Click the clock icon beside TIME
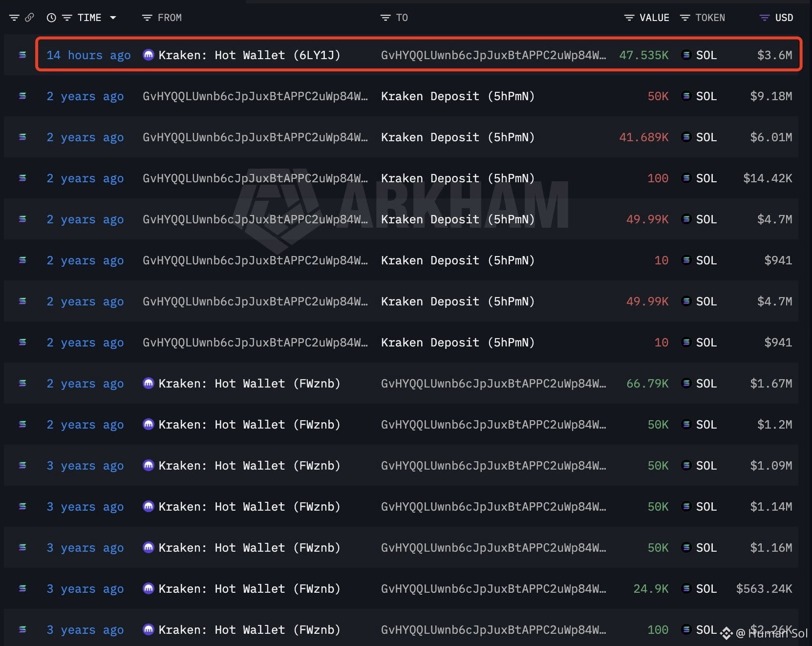Image resolution: width=812 pixels, height=646 pixels. [51, 18]
